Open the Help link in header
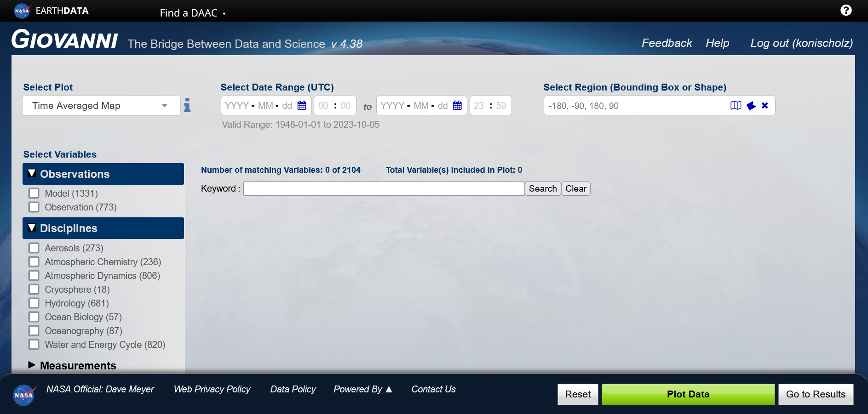The width and height of the screenshot is (868, 414). coord(718,43)
